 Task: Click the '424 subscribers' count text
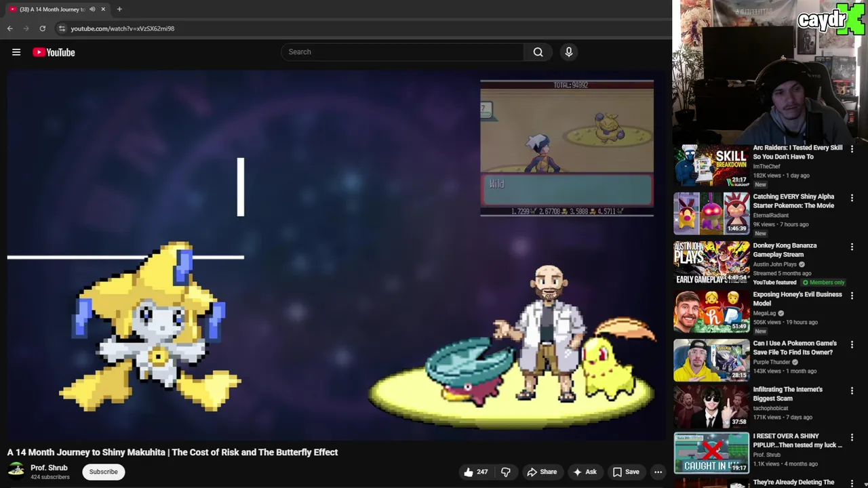click(x=50, y=477)
